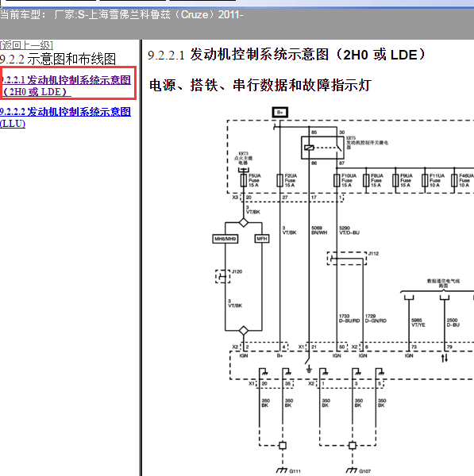474x476 pixels.
Task: Click the 5069 BN/WH wire label
Action: point(319,230)
